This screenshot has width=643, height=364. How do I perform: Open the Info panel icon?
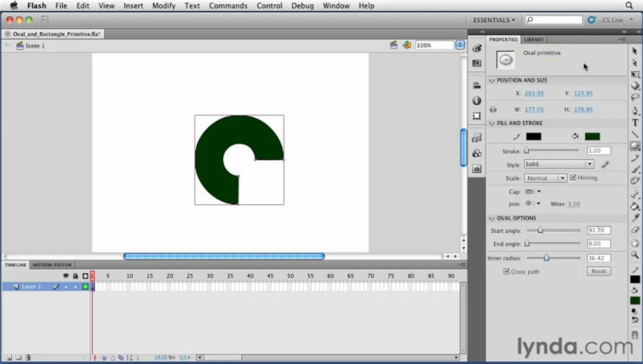477,101
